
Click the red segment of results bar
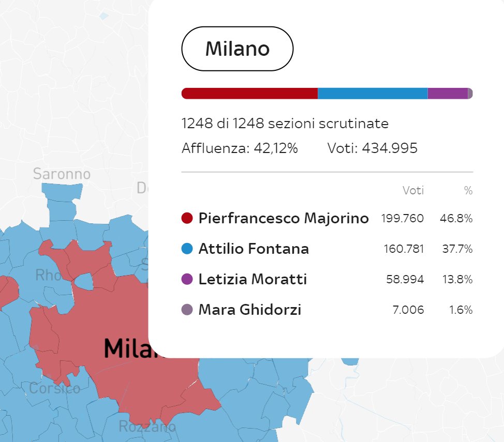249,94
